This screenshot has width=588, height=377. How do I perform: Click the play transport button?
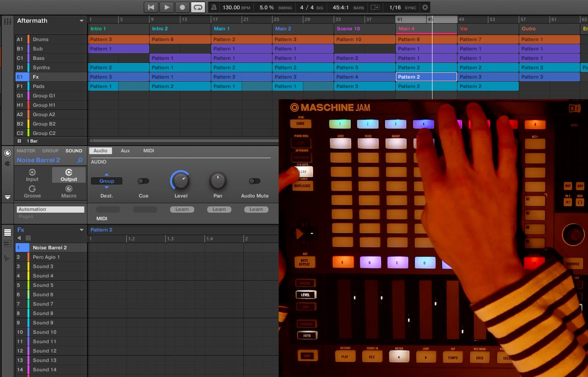pyautogui.click(x=167, y=7)
